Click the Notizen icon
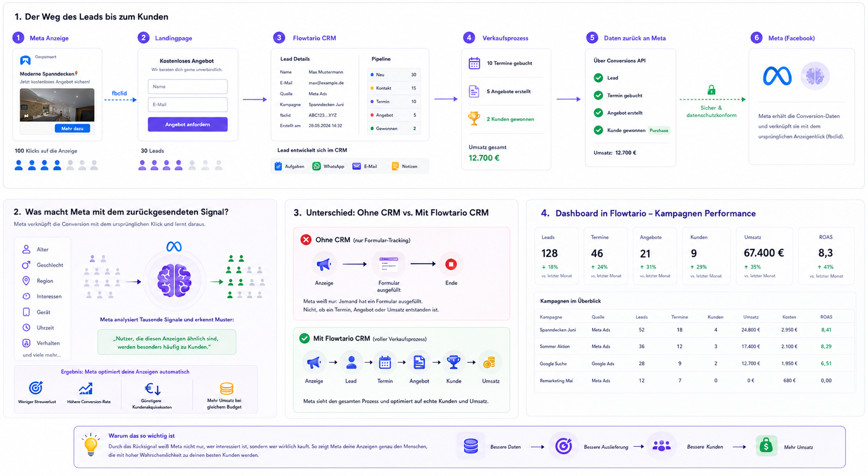 (x=395, y=167)
